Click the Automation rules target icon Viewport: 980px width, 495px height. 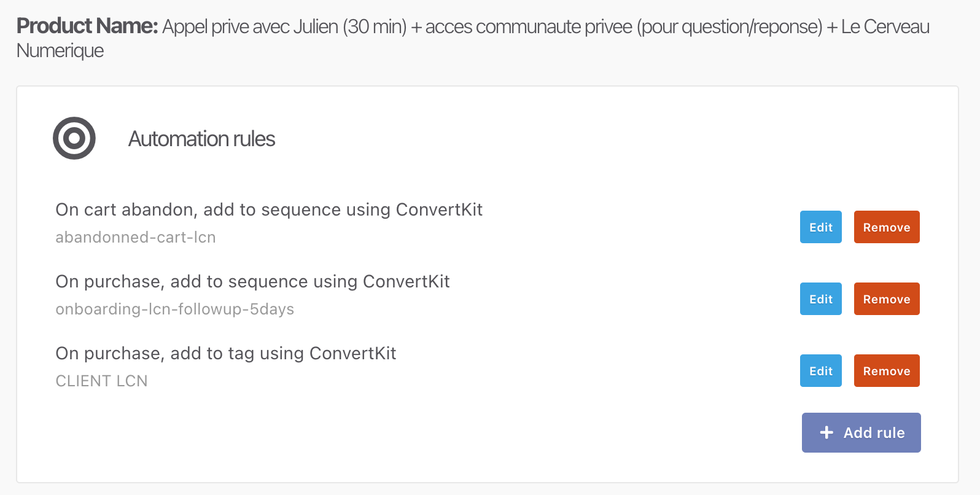pos(74,138)
